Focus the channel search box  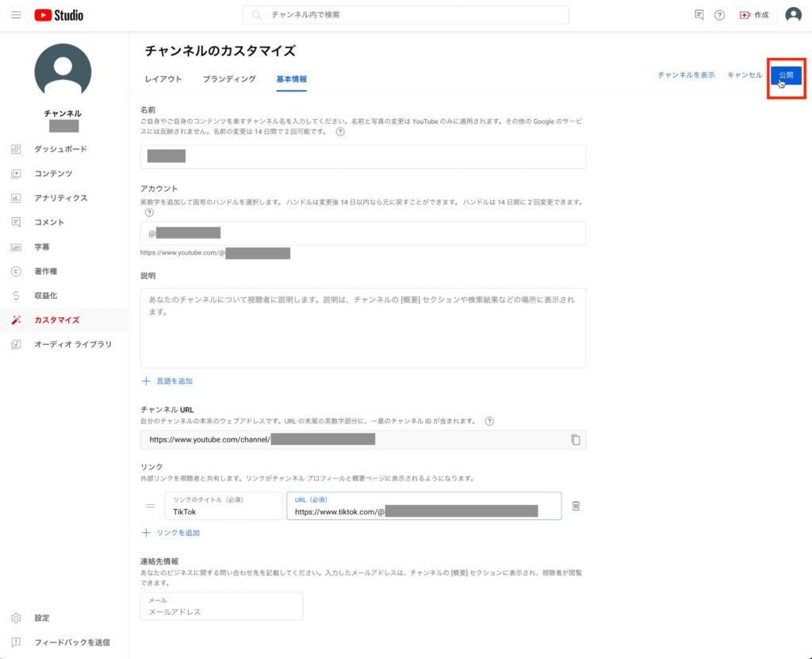point(405,15)
